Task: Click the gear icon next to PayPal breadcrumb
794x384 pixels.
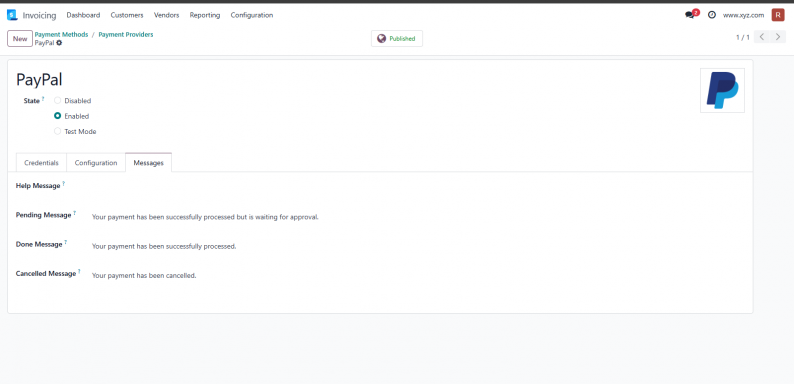Action: click(59, 43)
